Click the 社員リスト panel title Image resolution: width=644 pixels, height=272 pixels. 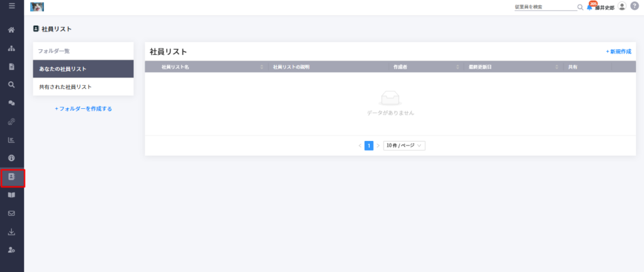click(x=169, y=52)
